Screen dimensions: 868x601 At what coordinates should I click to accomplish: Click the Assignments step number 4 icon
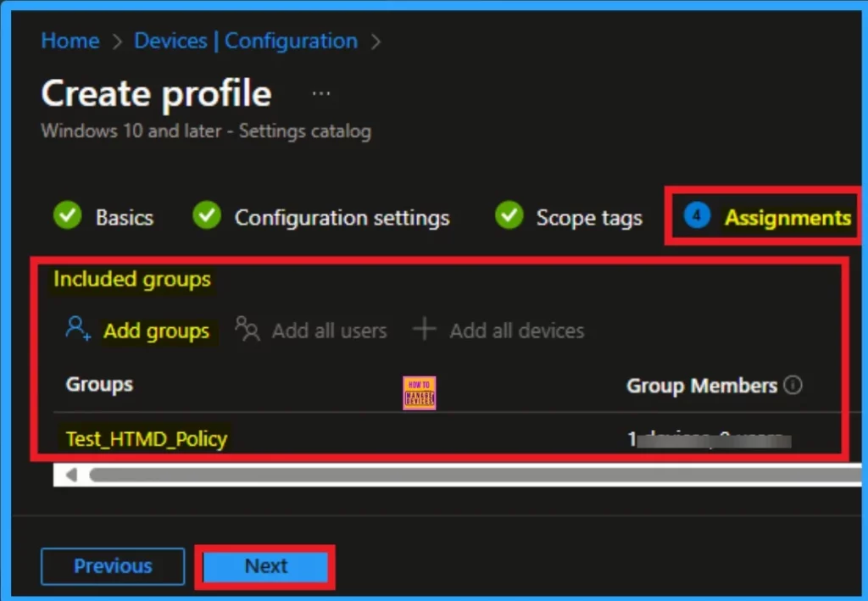(697, 215)
